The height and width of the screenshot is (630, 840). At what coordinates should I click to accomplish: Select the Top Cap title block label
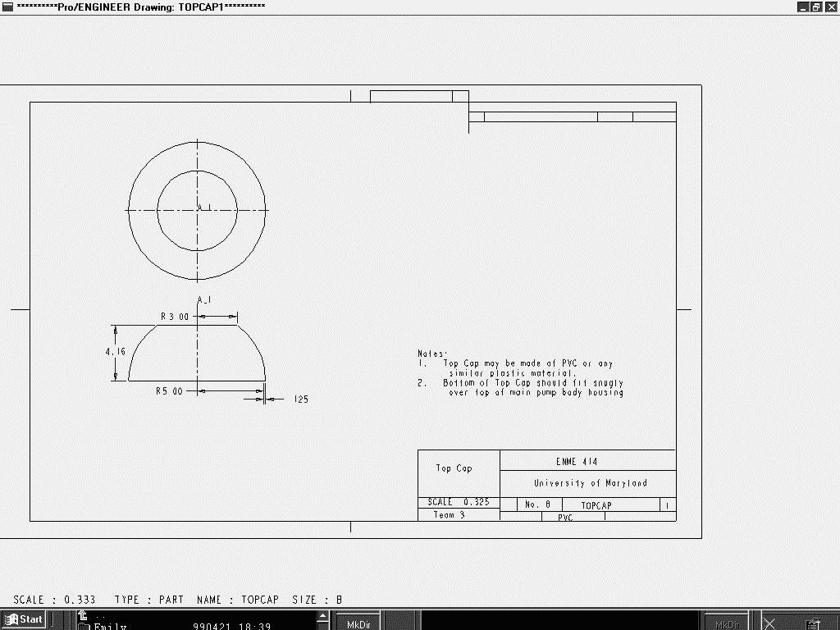tap(454, 468)
